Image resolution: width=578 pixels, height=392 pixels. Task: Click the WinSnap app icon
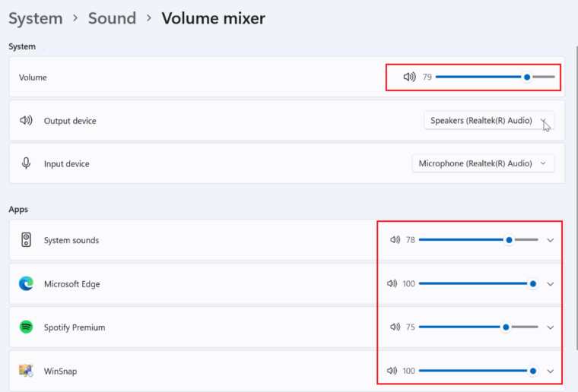tap(26, 370)
